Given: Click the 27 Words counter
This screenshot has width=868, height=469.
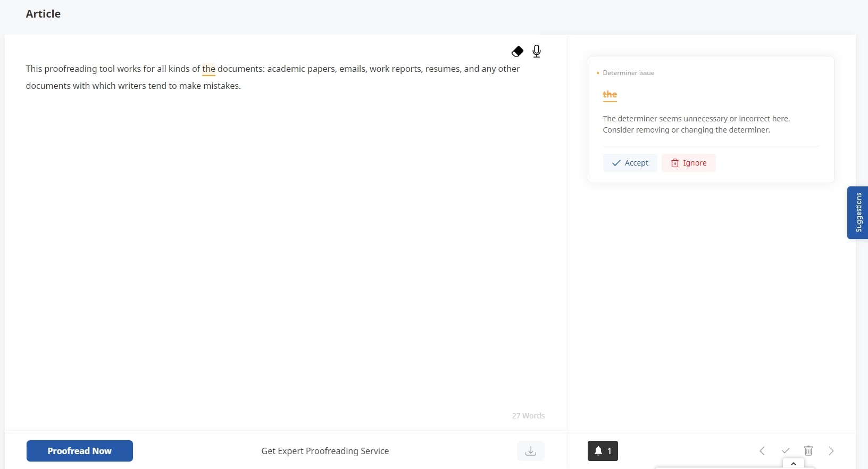Looking at the screenshot, I should 528,416.
